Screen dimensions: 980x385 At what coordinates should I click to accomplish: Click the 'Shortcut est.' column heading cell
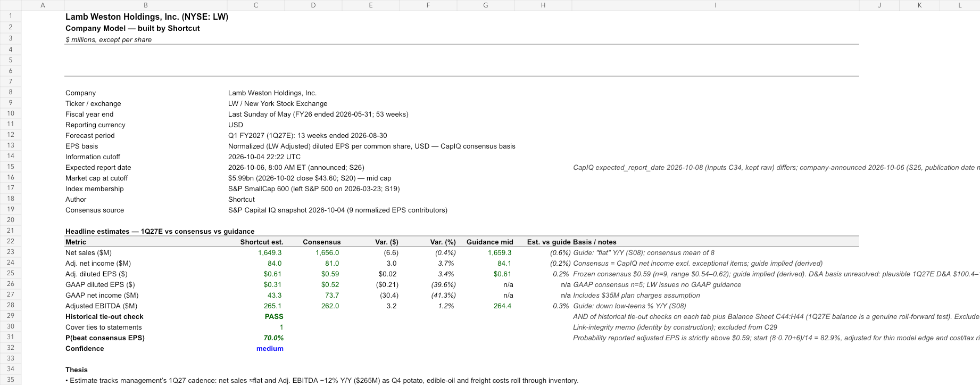262,242
